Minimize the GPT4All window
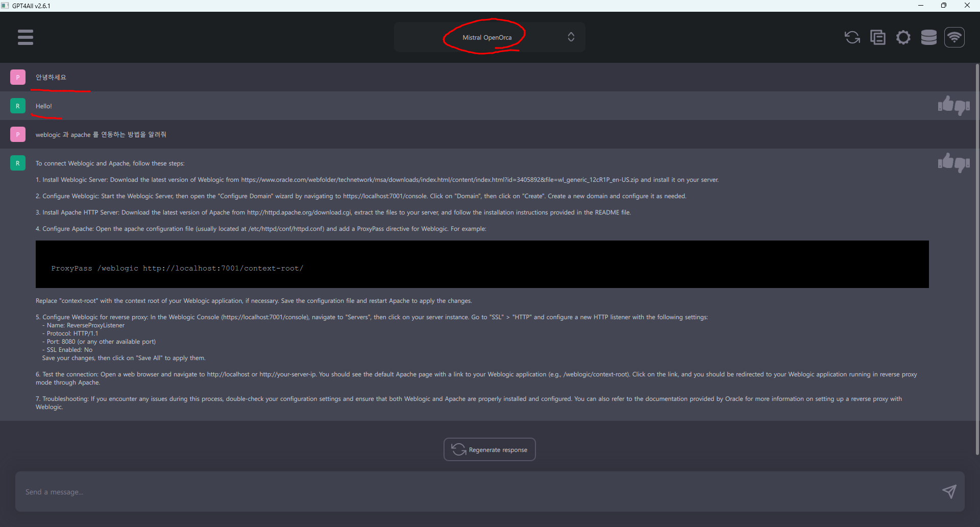This screenshot has width=980, height=527. 921,6
